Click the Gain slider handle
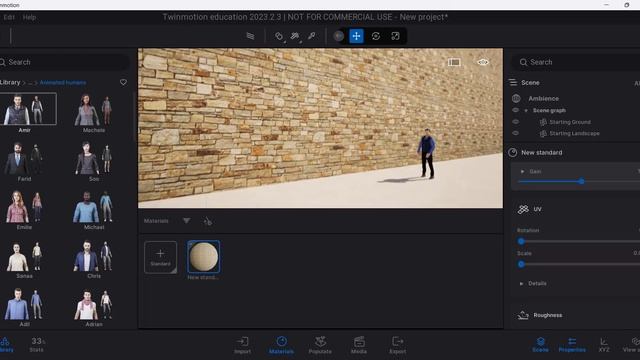This screenshot has height=360, width=640. 582,181
